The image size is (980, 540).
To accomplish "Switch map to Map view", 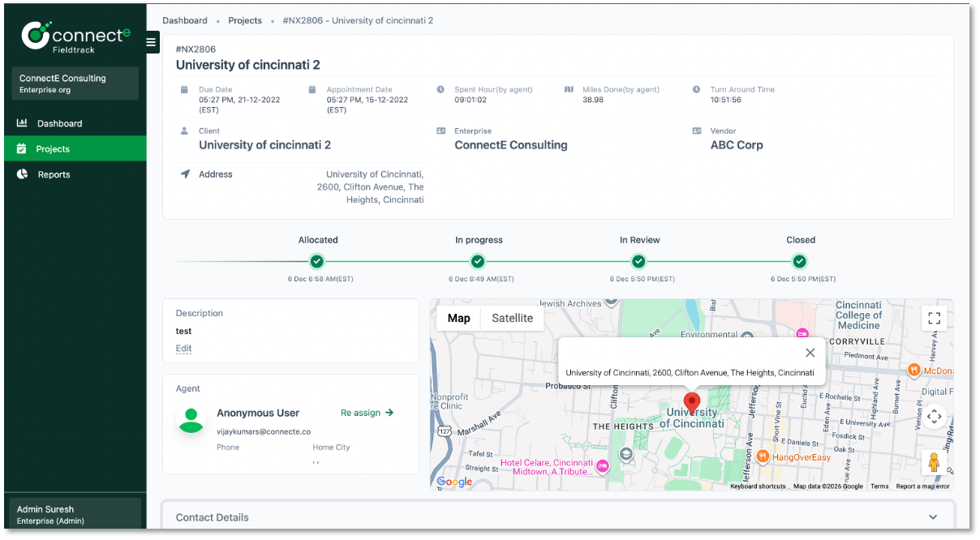I will 459,318.
